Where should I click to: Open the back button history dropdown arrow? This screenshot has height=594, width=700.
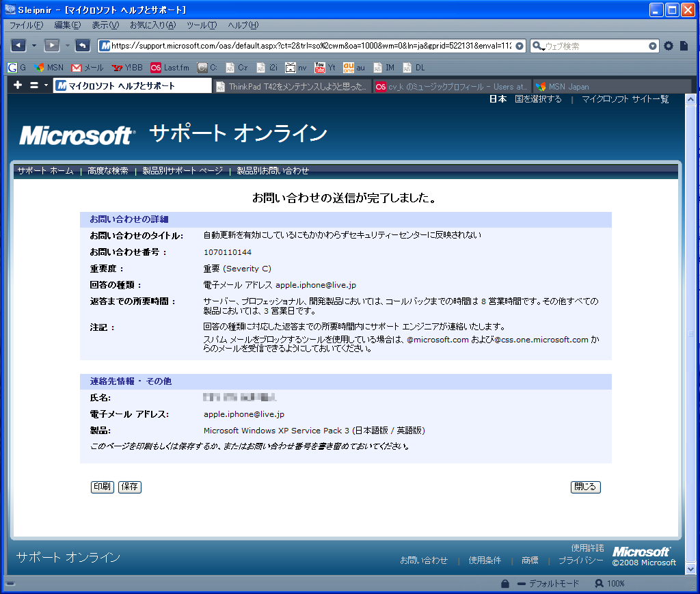click(x=34, y=46)
